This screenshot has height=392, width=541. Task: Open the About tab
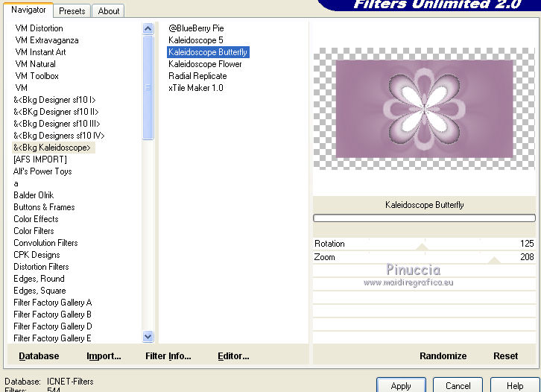tap(108, 11)
